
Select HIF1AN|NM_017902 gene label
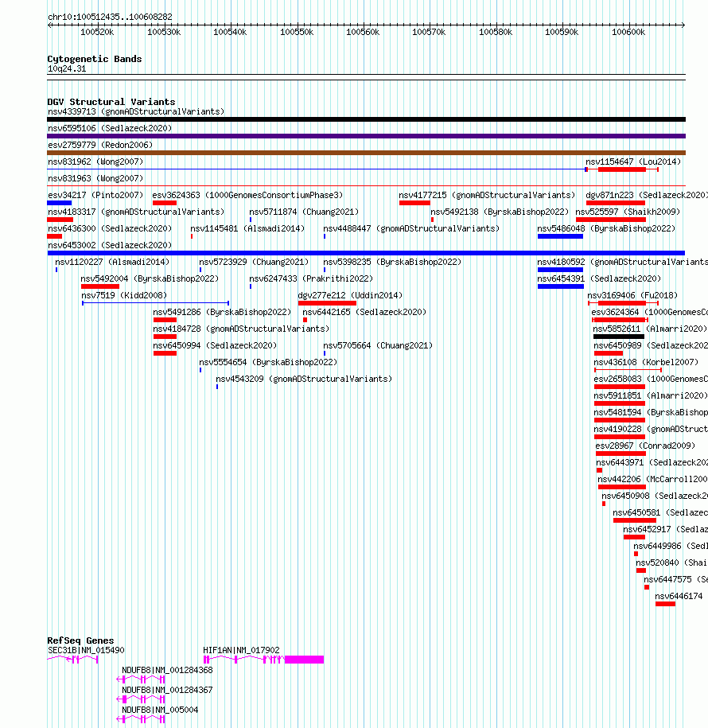point(241,651)
